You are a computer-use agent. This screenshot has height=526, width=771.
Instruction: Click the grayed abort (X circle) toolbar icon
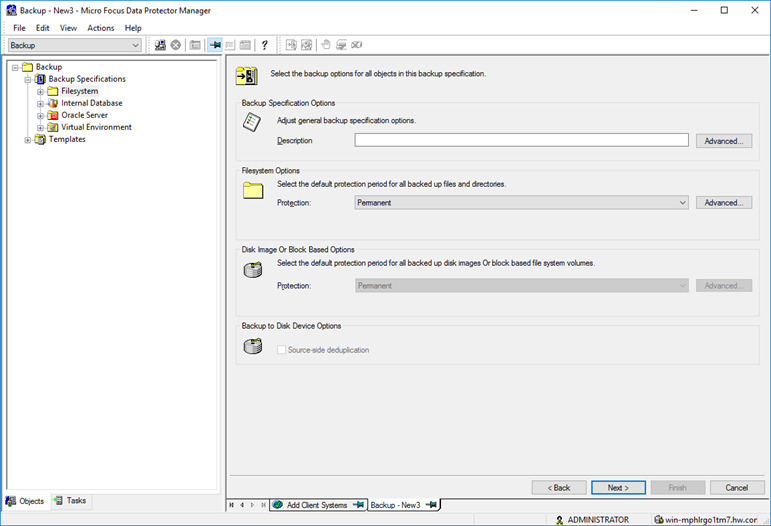pyautogui.click(x=176, y=45)
